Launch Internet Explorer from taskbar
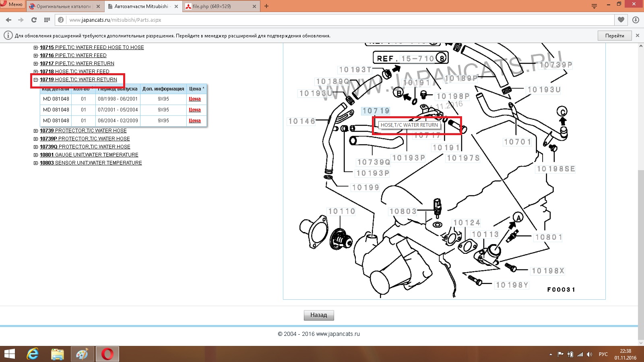Viewport: 644px width, 362px height. coord(33,354)
